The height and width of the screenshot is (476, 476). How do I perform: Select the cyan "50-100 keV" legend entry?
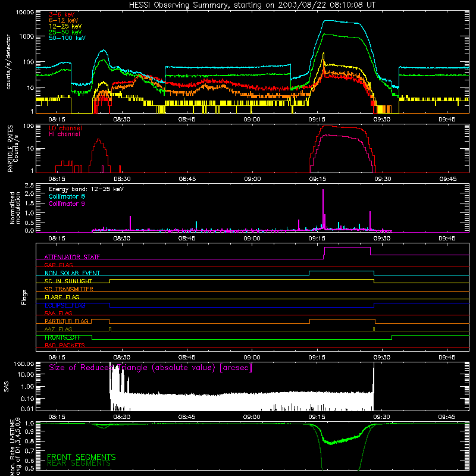tap(67, 38)
